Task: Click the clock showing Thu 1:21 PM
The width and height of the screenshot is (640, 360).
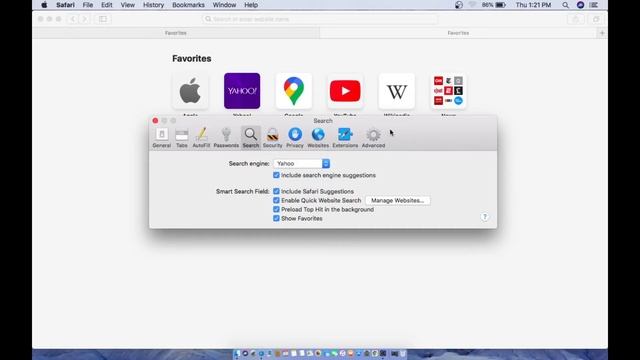Action: [533, 5]
